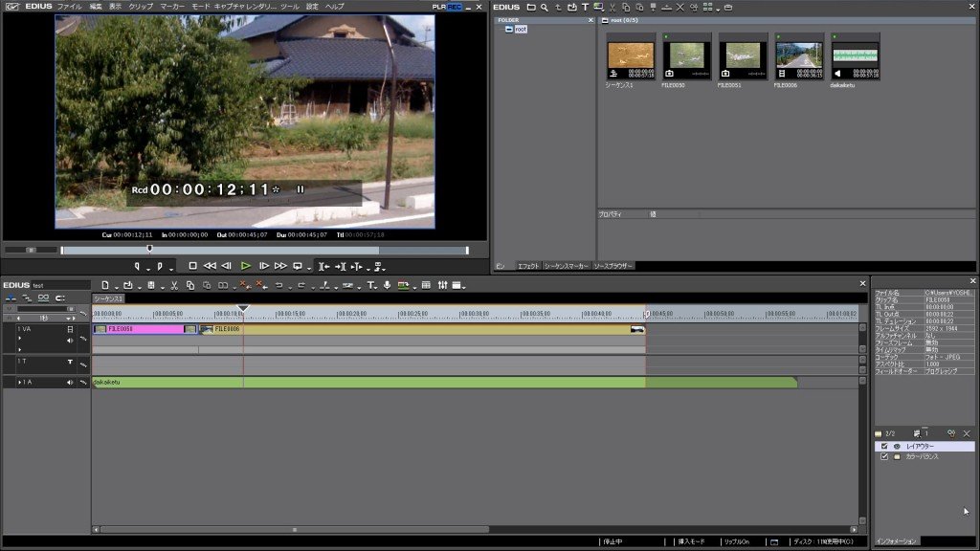Click Save Project icon in timeline toolbar
980x551 pixels.
coord(150,285)
